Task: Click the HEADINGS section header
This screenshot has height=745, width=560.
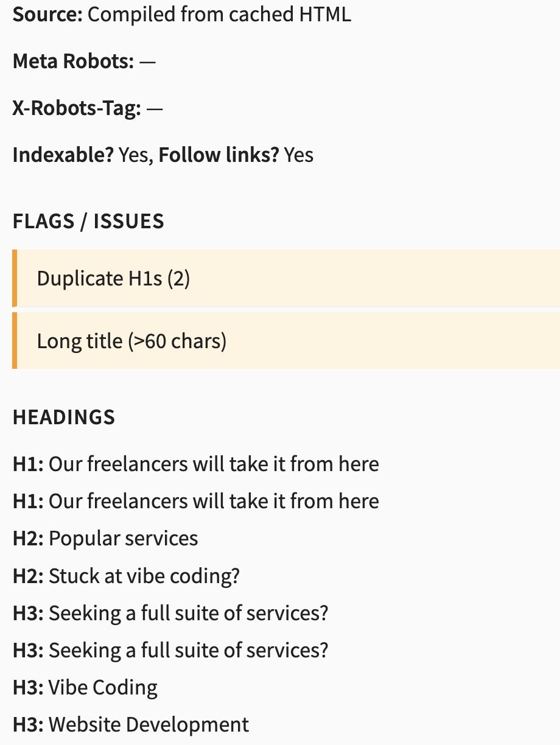Action: click(64, 417)
